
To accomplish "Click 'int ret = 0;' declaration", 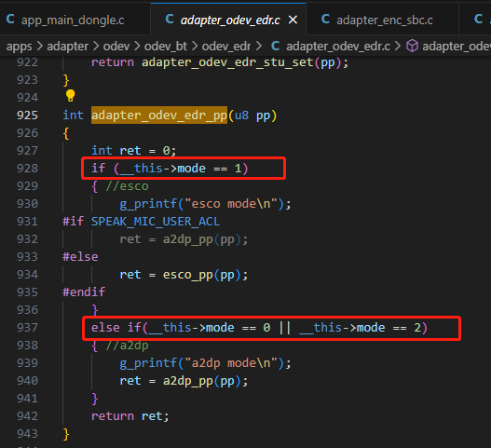I will point(134,151).
